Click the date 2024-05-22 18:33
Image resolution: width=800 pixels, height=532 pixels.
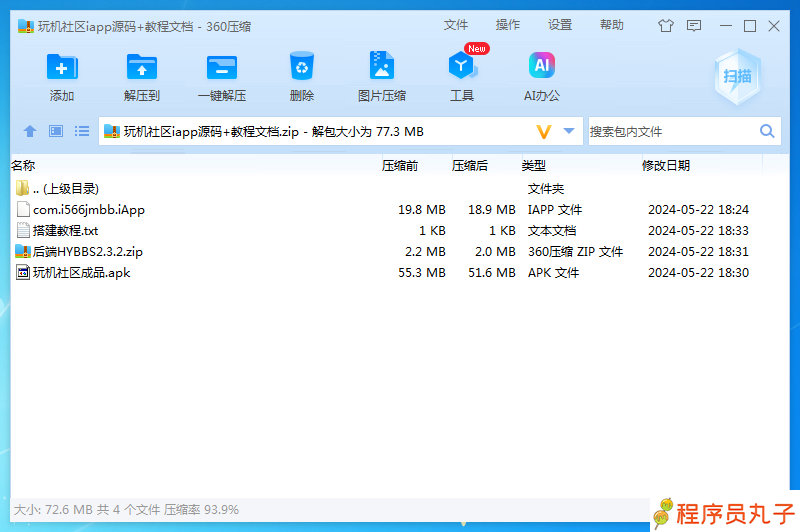pos(698,231)
